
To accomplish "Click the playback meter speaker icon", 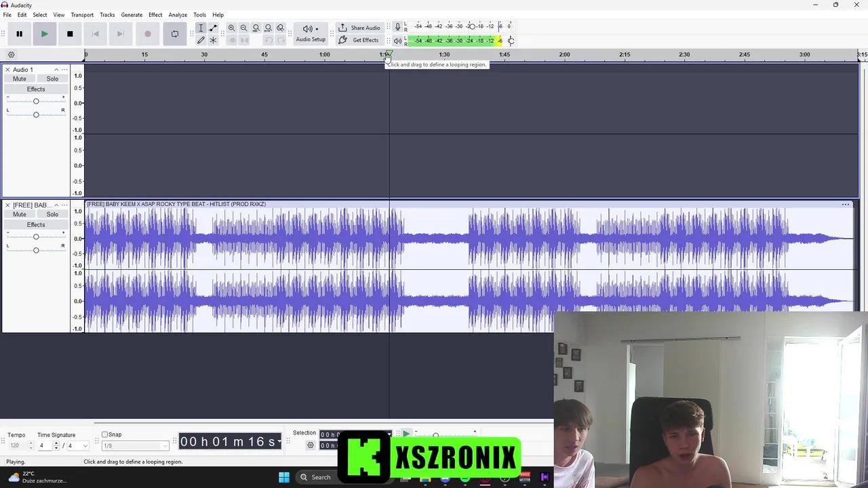I will point(397,41).
